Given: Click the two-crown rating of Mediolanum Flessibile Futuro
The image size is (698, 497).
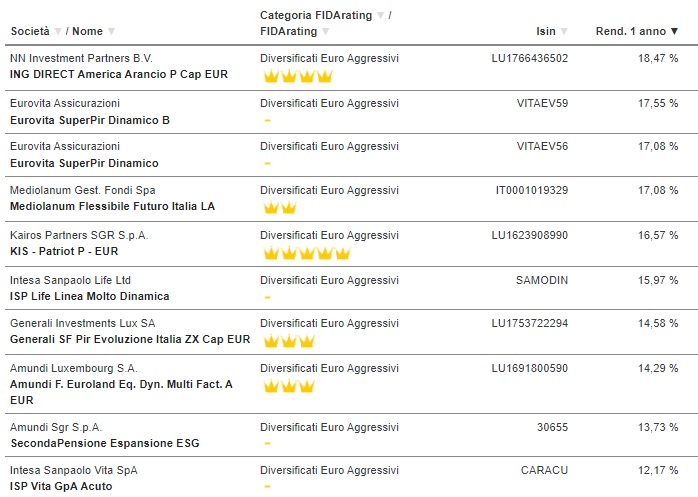Looking at the screenshot, I should click(280, 208).
